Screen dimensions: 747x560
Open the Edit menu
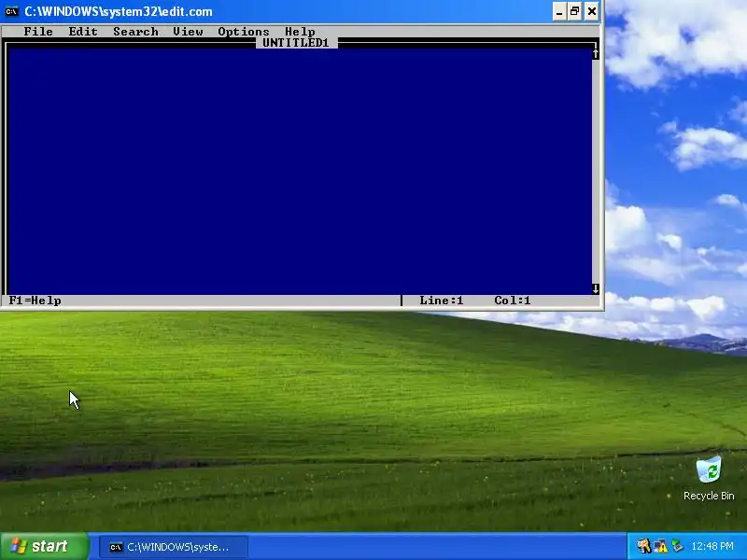coord(83,32)
